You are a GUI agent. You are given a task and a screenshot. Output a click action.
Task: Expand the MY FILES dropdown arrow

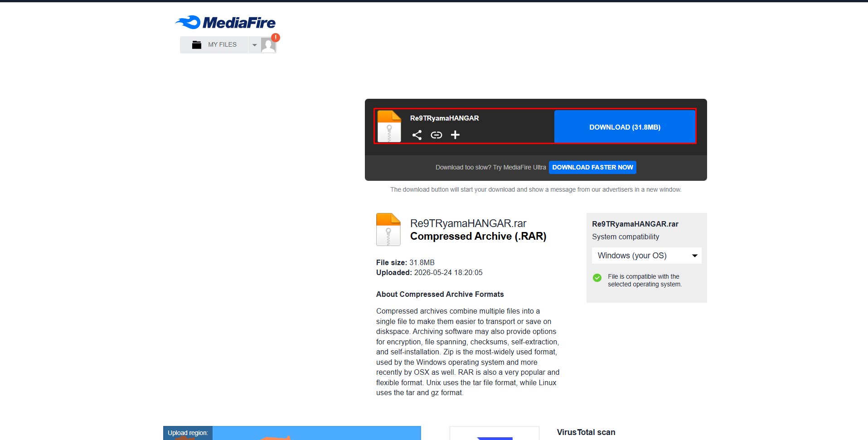tap(254, 45)
